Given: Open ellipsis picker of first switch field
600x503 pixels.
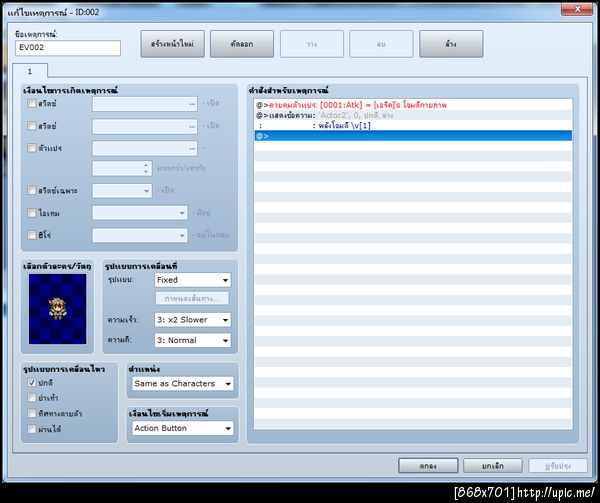Looking at the screenshot, I should (x=192, y=104).
